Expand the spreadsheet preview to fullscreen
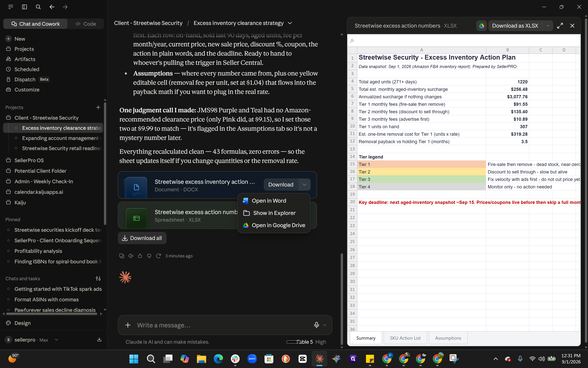The width and height of the screenshot is (588, 368). (x=560, y=26)
